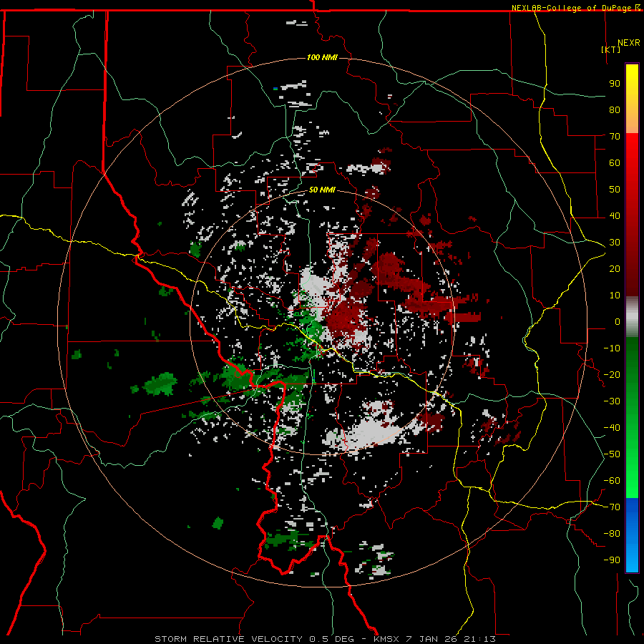Click the -90 knot scale label

coord(612,560)
